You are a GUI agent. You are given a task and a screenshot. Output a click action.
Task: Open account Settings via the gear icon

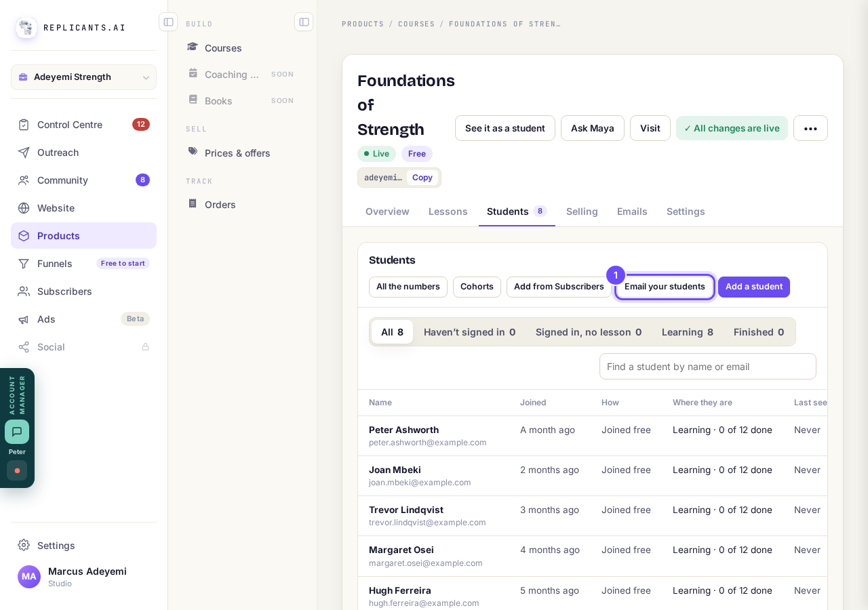point(24,545)
